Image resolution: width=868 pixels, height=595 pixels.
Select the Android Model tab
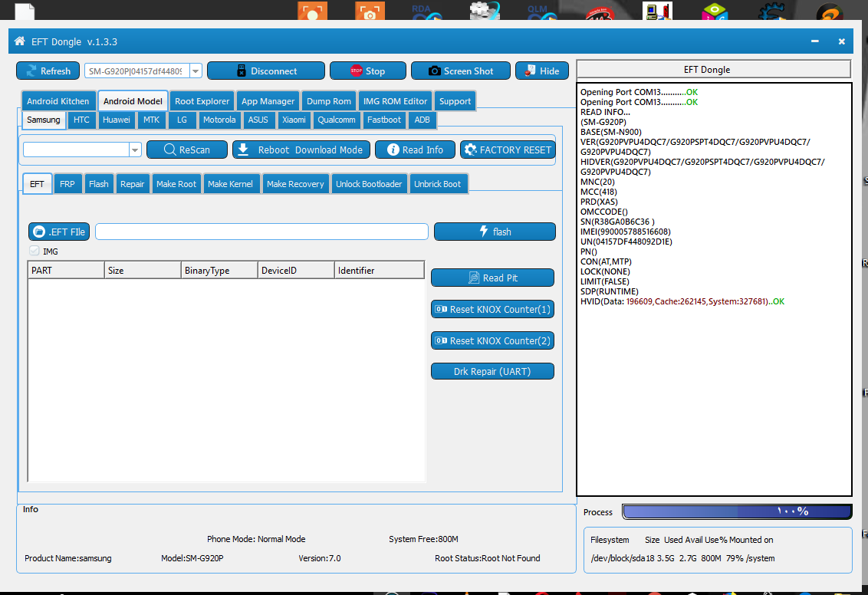[x=133, y=101]
